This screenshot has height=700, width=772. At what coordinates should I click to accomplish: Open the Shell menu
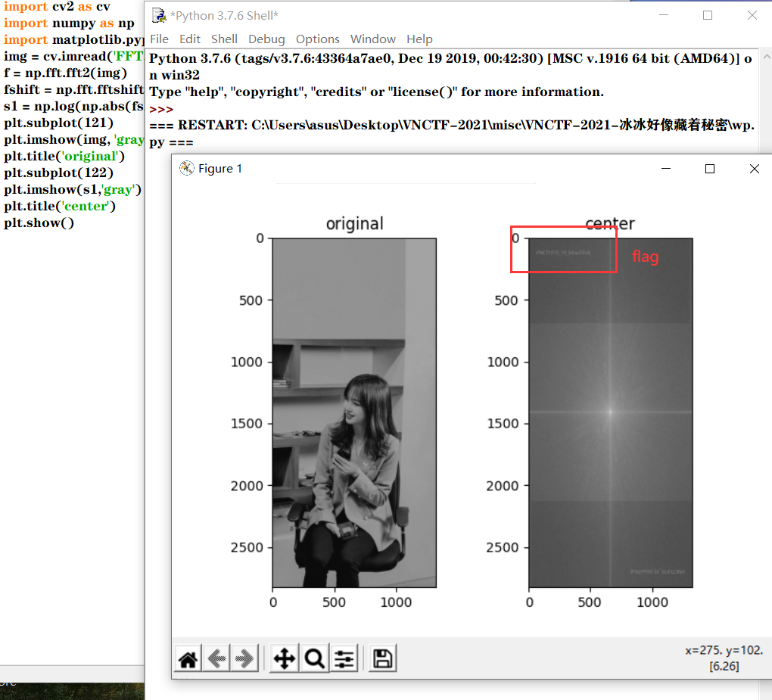224,39
